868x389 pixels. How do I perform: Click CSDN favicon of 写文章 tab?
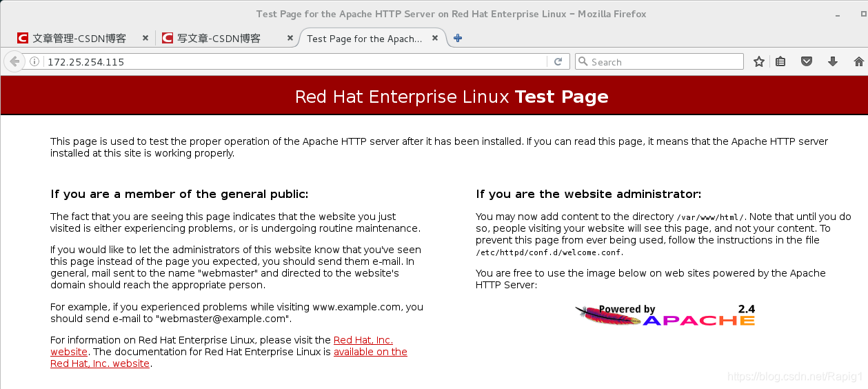click(x=168, y=39)
